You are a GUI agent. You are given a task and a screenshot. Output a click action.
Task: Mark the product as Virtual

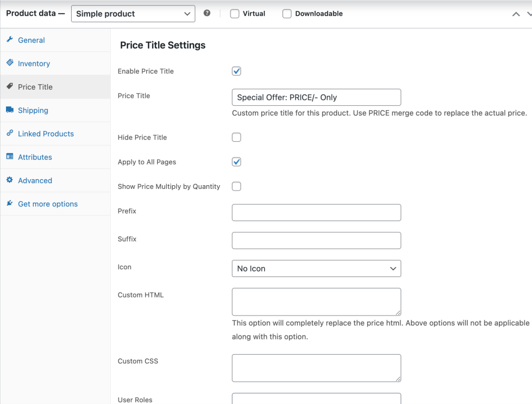click(234, 14)
